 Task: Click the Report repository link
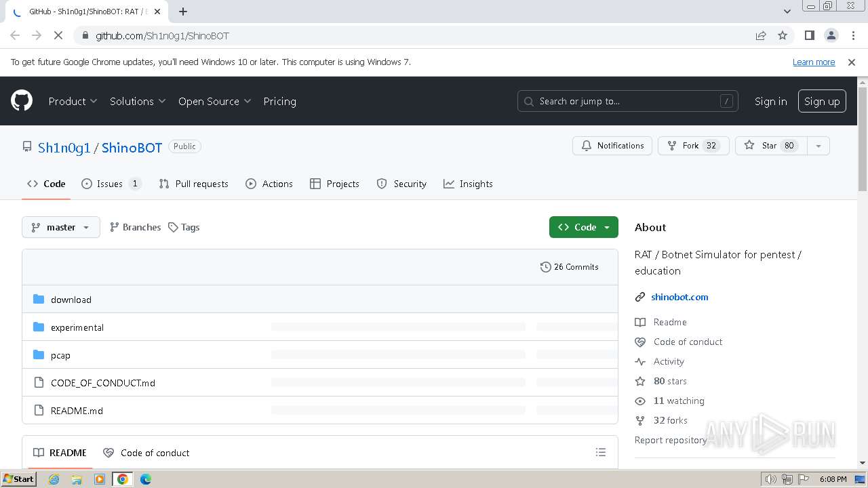click(671, 440)
